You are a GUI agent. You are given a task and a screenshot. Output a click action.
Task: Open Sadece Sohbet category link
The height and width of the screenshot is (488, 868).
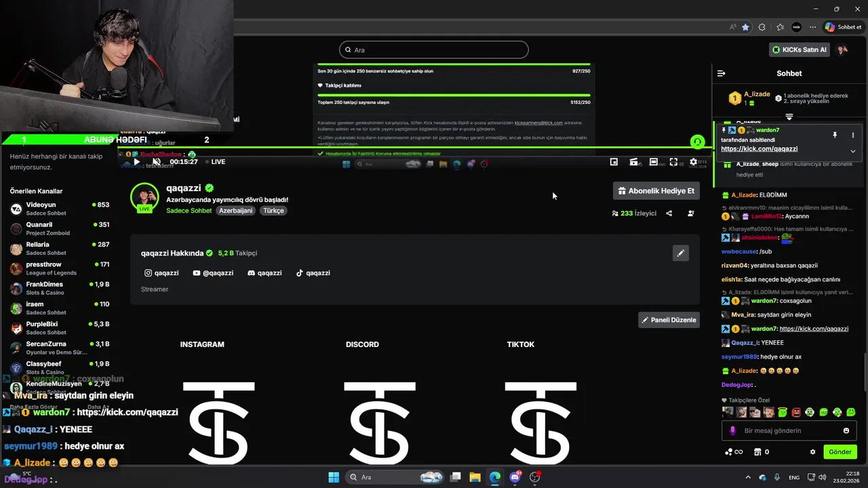point(189,211)
